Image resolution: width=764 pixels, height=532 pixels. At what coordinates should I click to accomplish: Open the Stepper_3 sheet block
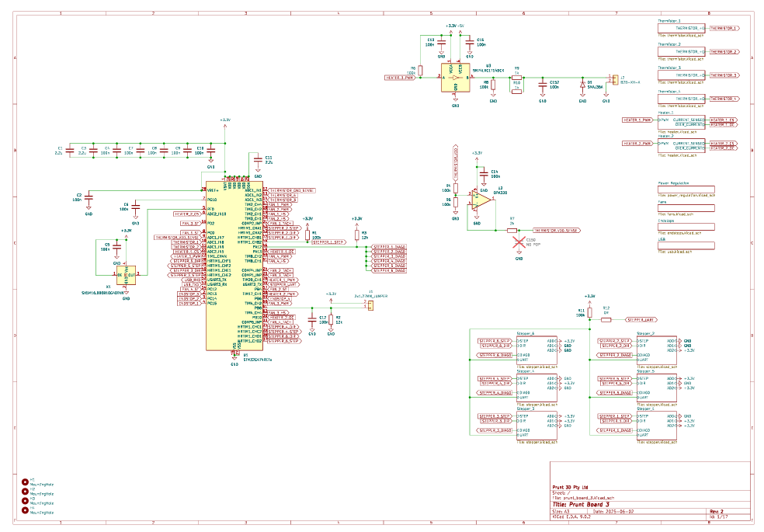537,426
